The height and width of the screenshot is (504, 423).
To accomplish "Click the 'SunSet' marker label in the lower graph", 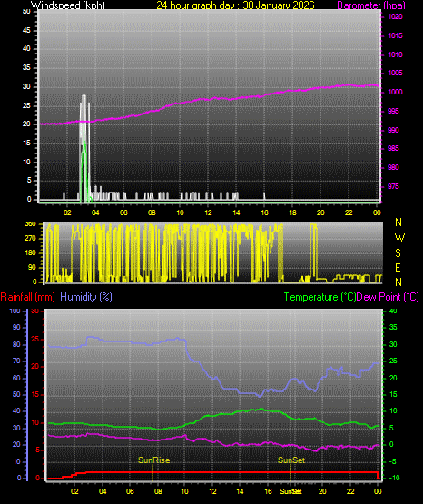I will 291,460.
